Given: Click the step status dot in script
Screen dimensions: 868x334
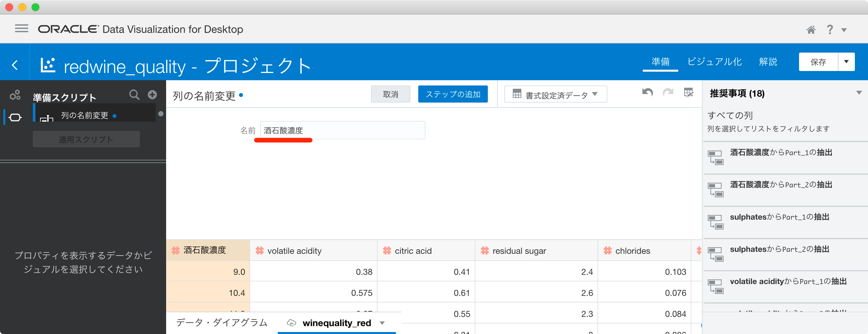Looking at the screenshot, I should (161, 114).
